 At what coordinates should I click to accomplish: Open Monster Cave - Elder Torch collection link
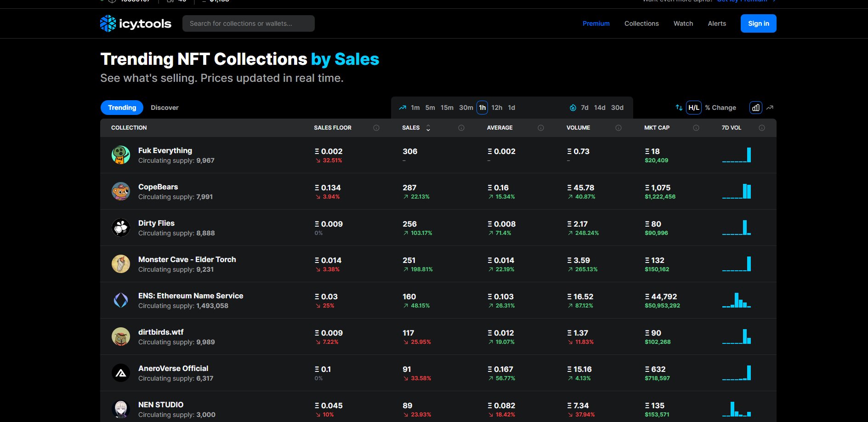[187, 259]
